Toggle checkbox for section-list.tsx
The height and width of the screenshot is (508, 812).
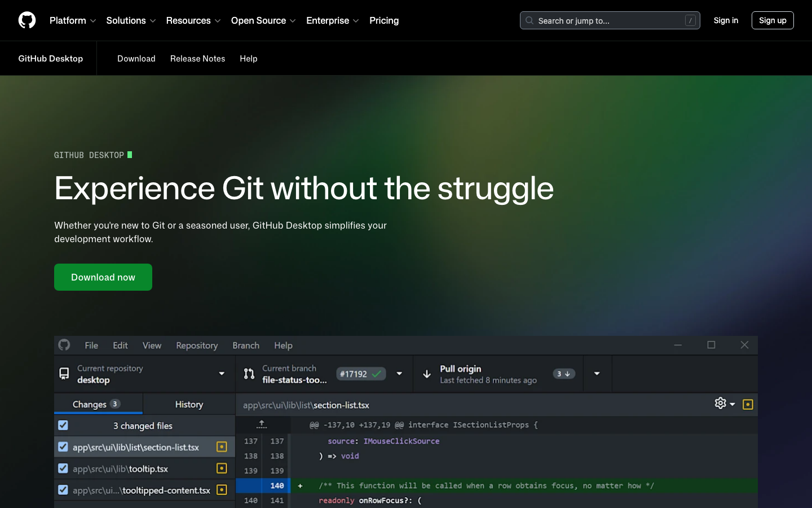[63, 446]
